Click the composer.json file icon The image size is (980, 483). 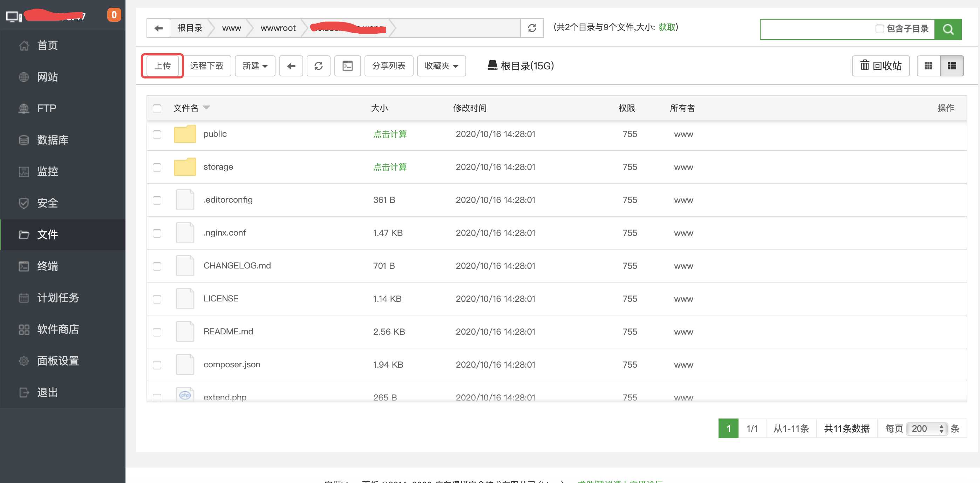[185, 364]
